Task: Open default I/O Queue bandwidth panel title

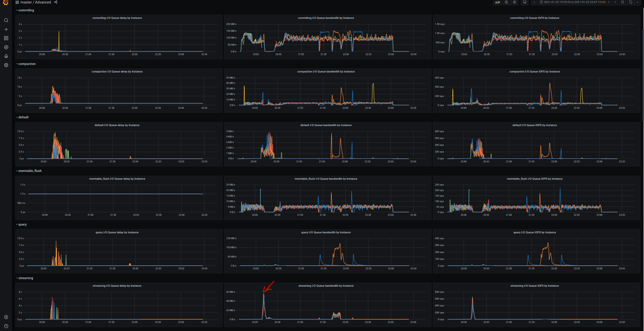Action: tap(326, 125)
